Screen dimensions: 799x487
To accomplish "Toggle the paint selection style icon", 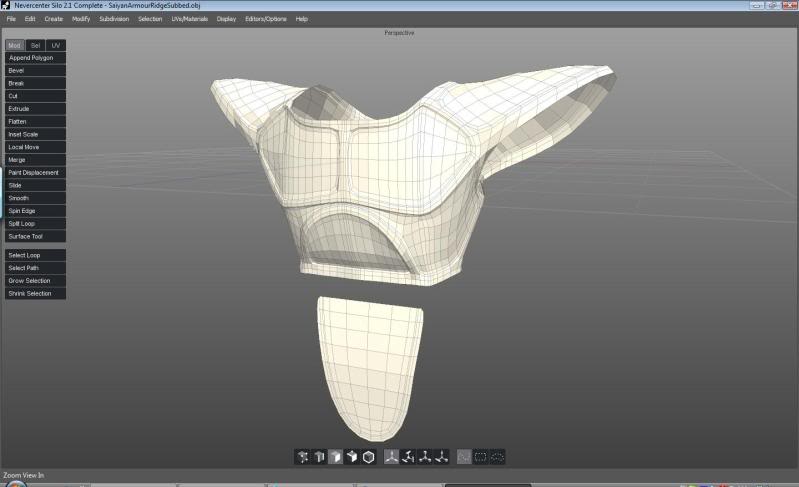I will pyautogui.click(x=464, y=457).
